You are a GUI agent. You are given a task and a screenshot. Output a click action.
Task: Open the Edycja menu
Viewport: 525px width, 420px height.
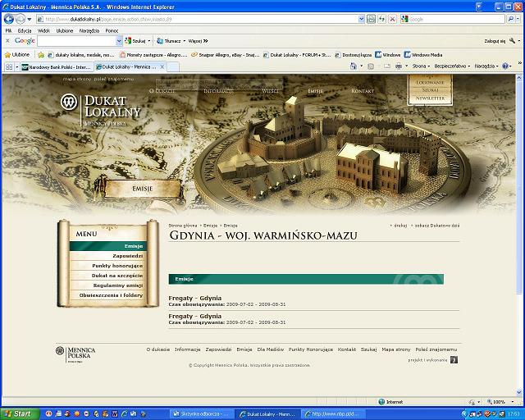click(x=25, y=31)
